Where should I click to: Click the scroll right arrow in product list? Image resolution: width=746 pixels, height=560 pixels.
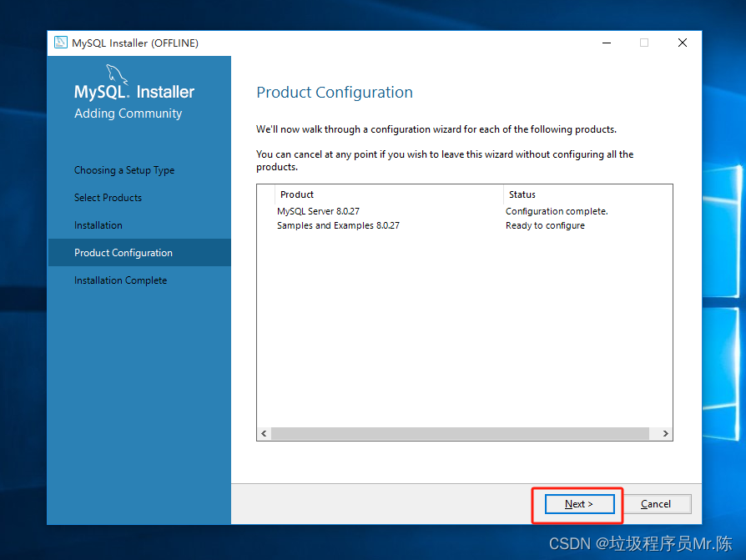(665, 433)
